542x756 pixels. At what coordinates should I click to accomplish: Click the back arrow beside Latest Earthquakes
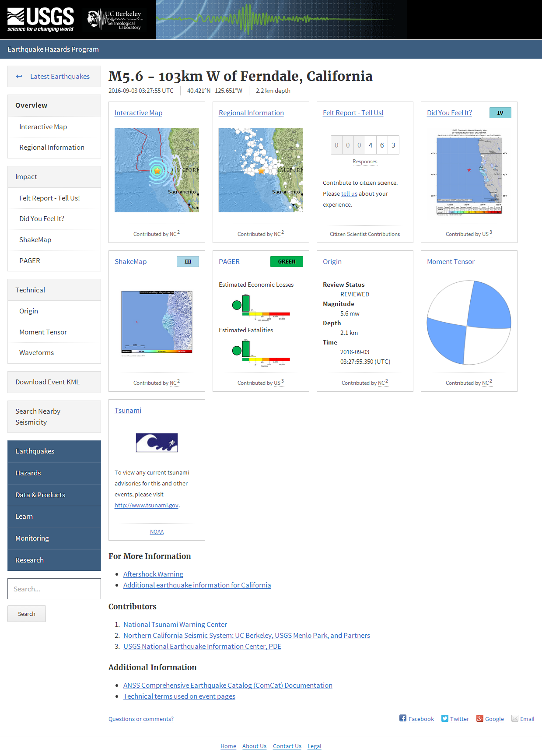[19, 77]
